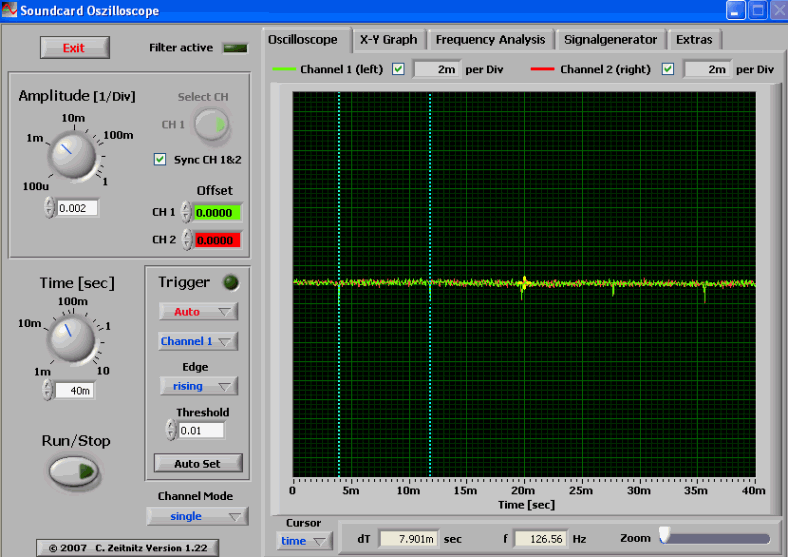Maximize the Soundcard Oszilloscope window
The image size is (788, 557).
point(757,11)
